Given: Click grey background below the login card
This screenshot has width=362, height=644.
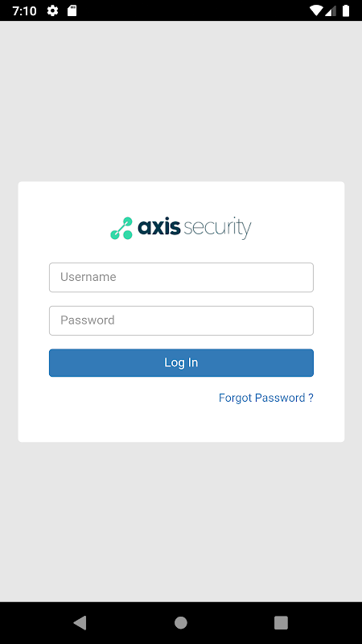Looking at the screenshot, I should point(181,522).
